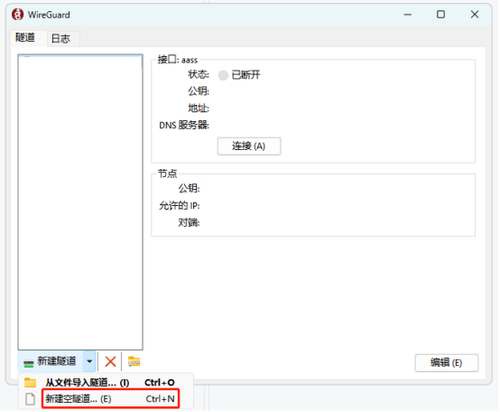This screenshot has height=412, width=500.
Task: Choose 从文件导入隧道... (I) menu entry
Action: [x=105, y=382]
